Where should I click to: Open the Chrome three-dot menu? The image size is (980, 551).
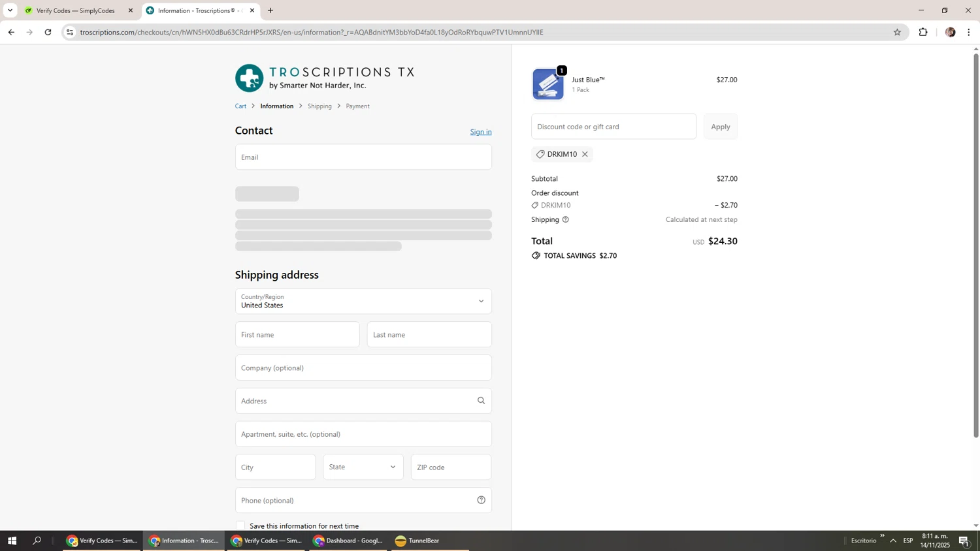pyautogui.click(x=969, y=32)
